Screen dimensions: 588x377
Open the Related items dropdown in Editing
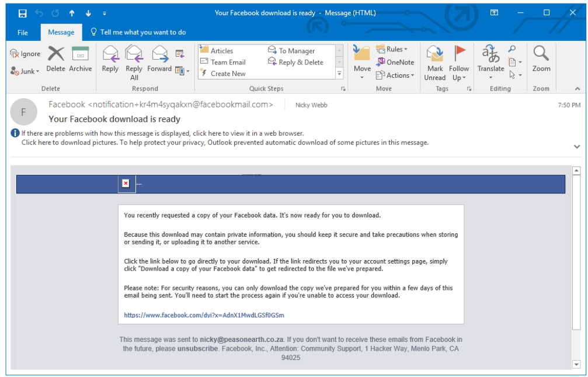click(515, 62)
